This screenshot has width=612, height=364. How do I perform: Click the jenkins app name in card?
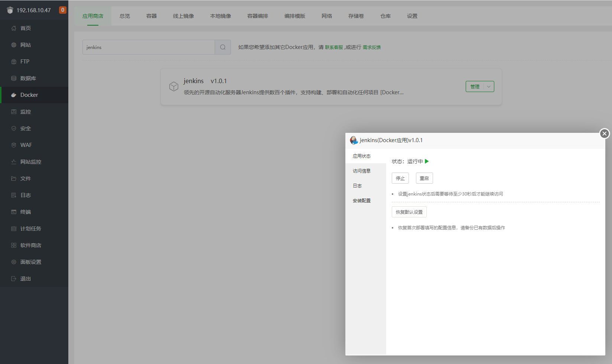point(193,81)
